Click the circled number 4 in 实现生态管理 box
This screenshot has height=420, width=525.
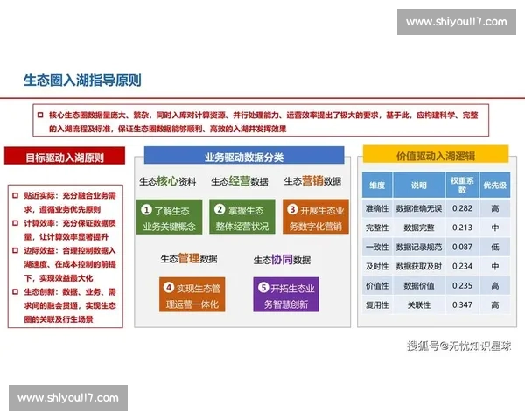click(x=169, y=287)
